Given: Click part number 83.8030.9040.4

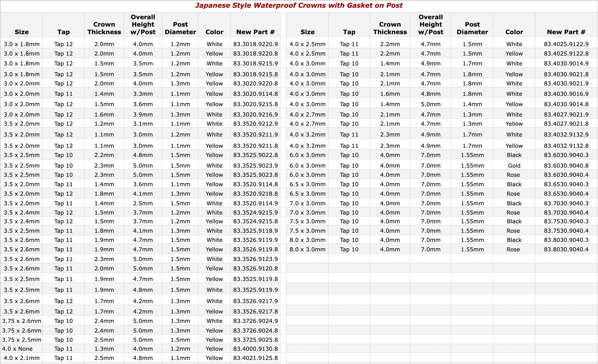Looking at the screenshot, I should [x=566, y=249].
